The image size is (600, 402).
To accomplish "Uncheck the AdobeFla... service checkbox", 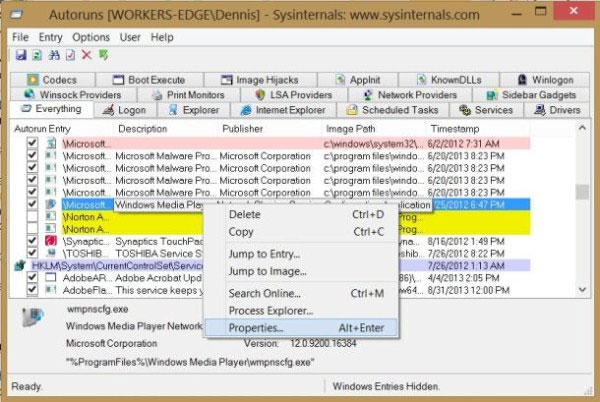I will 32,290.
